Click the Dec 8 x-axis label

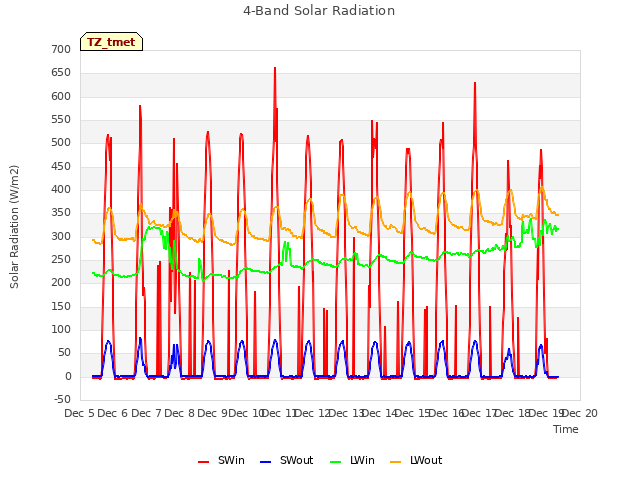pos(180,413)
